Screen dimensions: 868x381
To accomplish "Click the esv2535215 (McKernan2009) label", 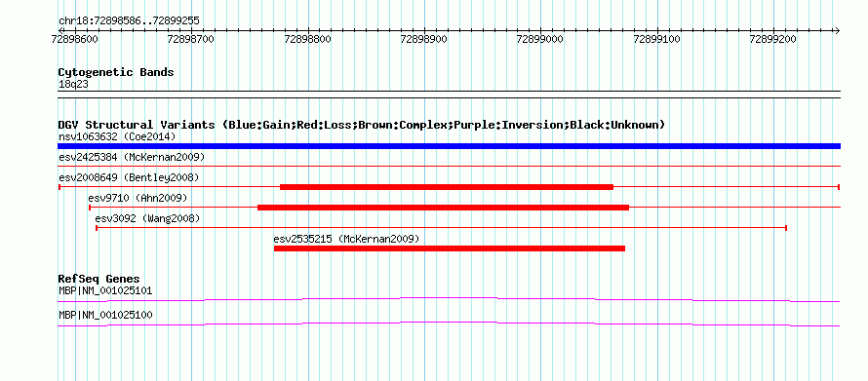I will (346, 239).
